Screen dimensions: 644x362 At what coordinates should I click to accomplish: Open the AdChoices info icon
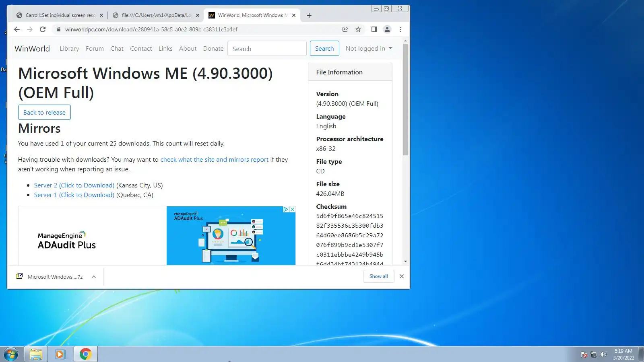[x=286, y=209]
